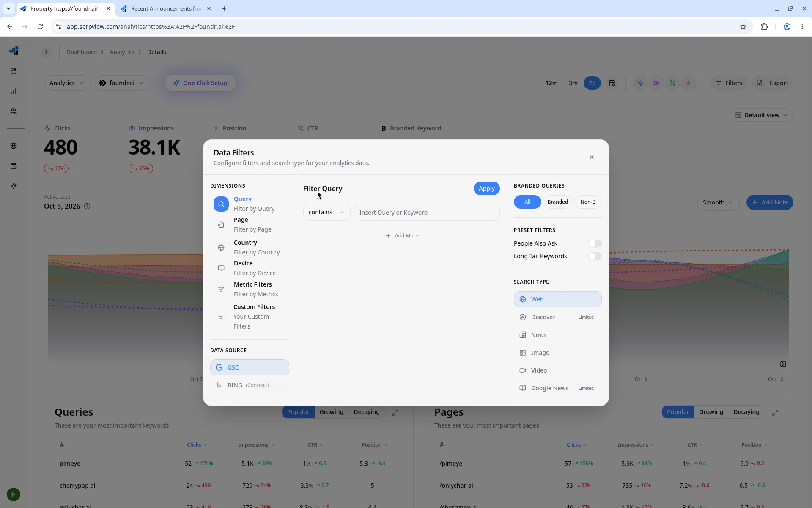Switch Pages panel to Decaying tab

tap(746, 412)
